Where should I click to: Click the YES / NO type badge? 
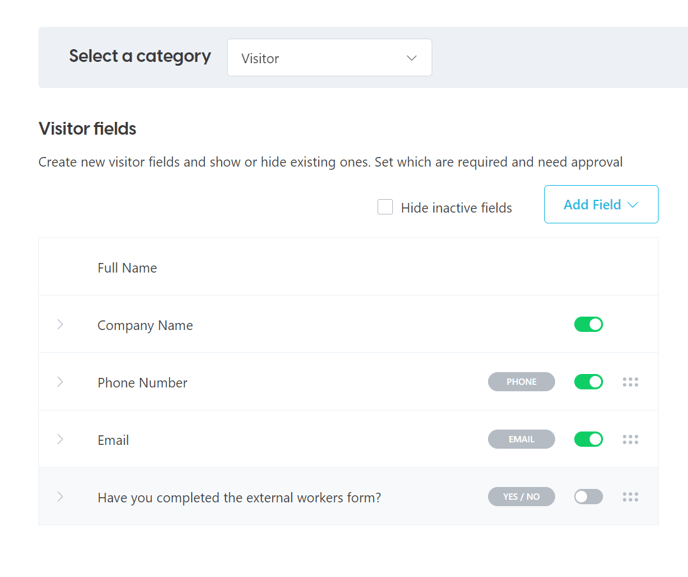click(x=521, y=497)
